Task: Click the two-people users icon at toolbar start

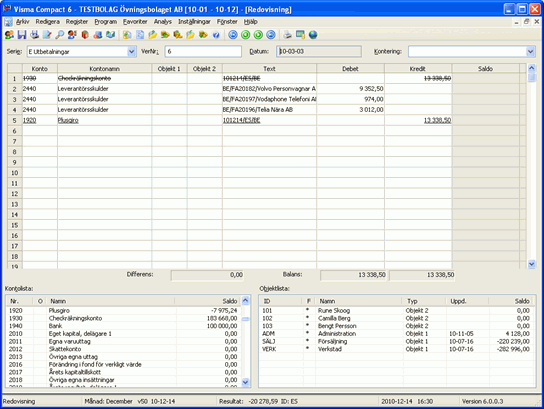Action: tap(9, 35)
